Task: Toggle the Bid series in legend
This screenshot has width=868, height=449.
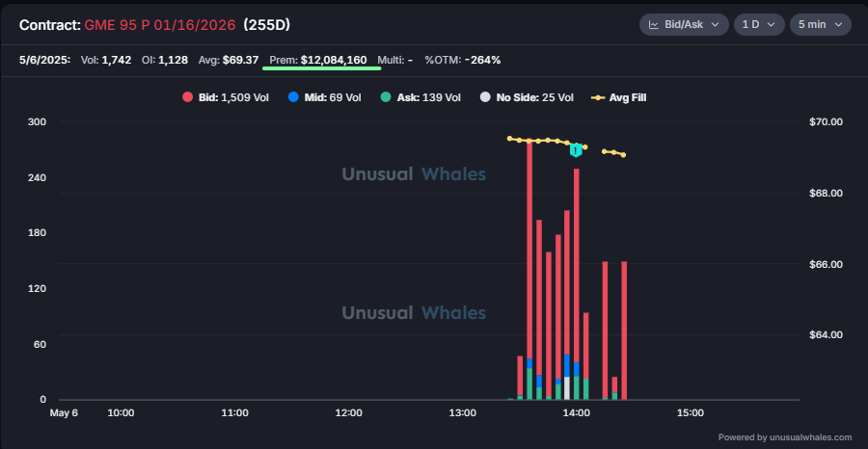Action: 226,98
